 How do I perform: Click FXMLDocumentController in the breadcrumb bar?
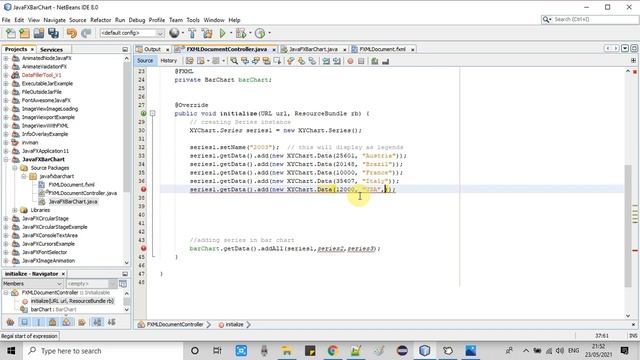coord(175,324)
